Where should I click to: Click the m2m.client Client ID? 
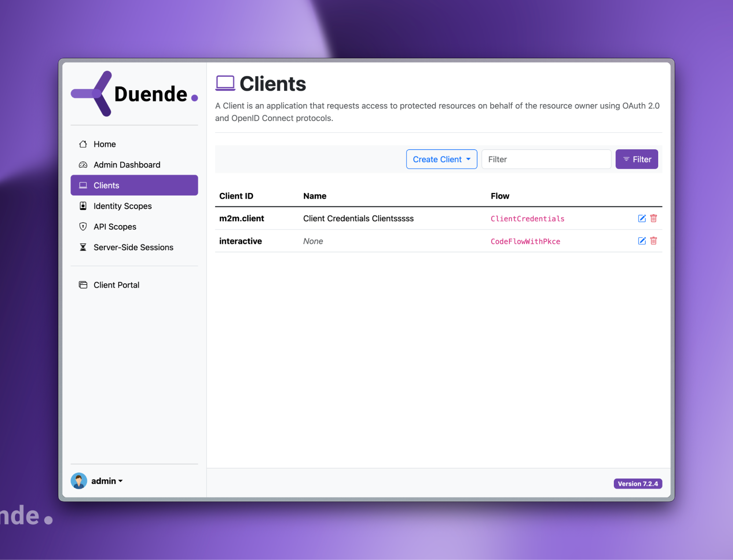click(x=242, y=219)
